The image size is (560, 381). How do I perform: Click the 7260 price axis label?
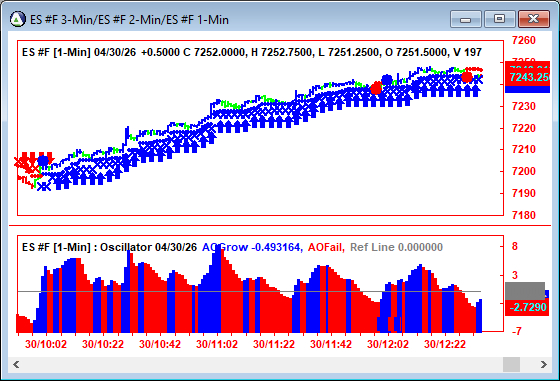pyautogui.click(x=524, y=40)
